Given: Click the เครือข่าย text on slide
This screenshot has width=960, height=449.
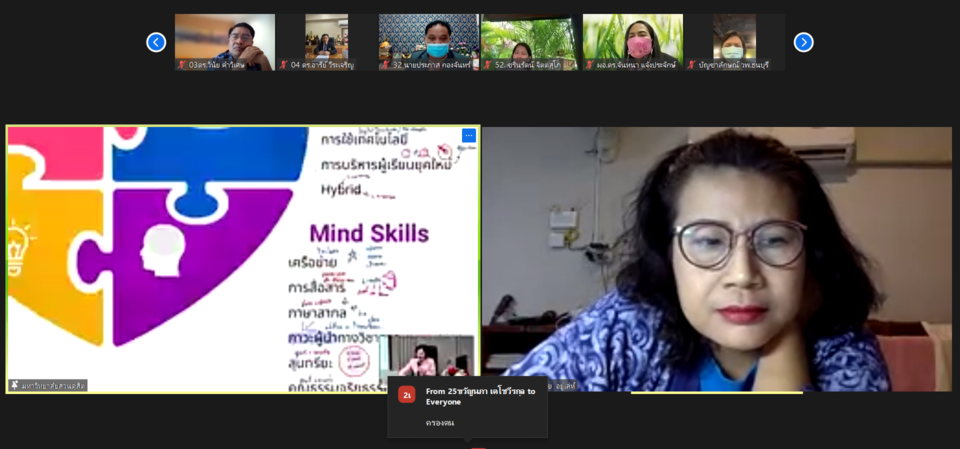Looking at the screenshot, I should [312, 262].
